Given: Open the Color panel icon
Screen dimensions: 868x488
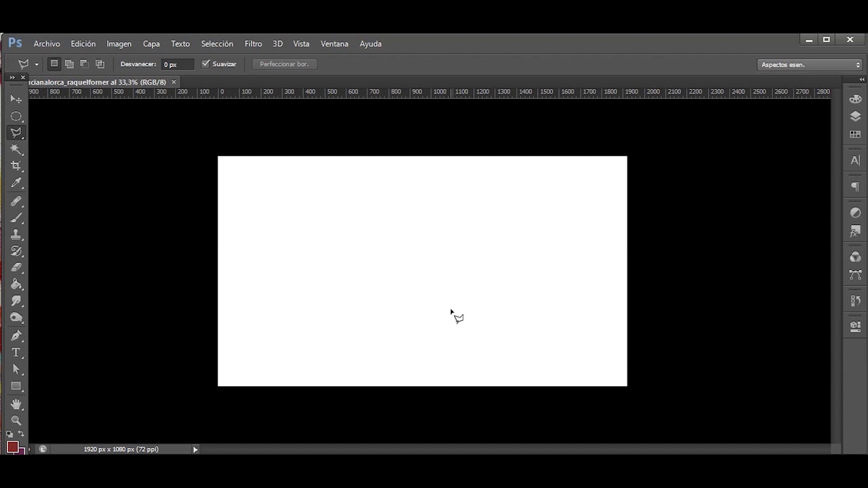Looking at the screenshot, I should 855,99.
